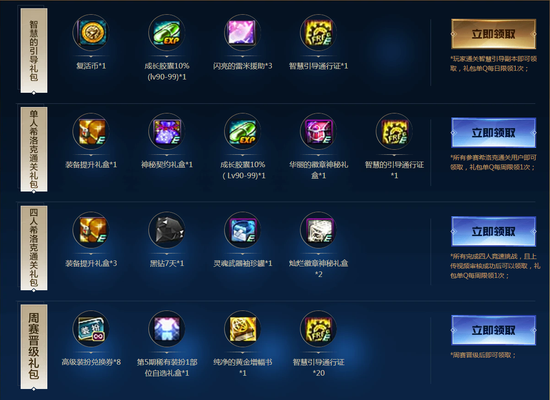Select 第5期稀有装扮自选礼盒 icon

tap(167, 329)
